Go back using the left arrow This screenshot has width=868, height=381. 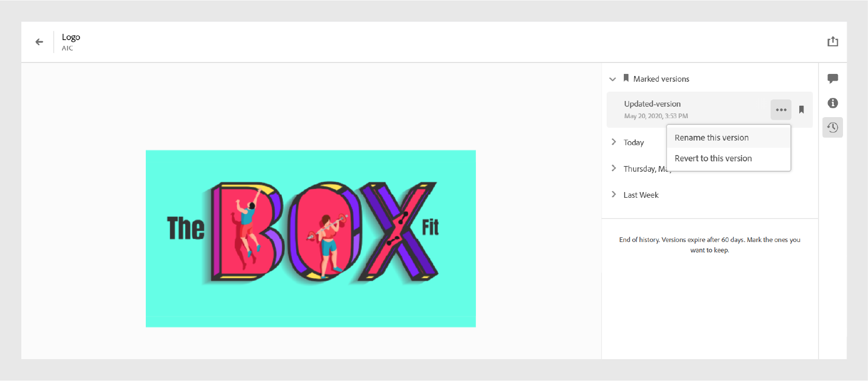coord(40,42)
